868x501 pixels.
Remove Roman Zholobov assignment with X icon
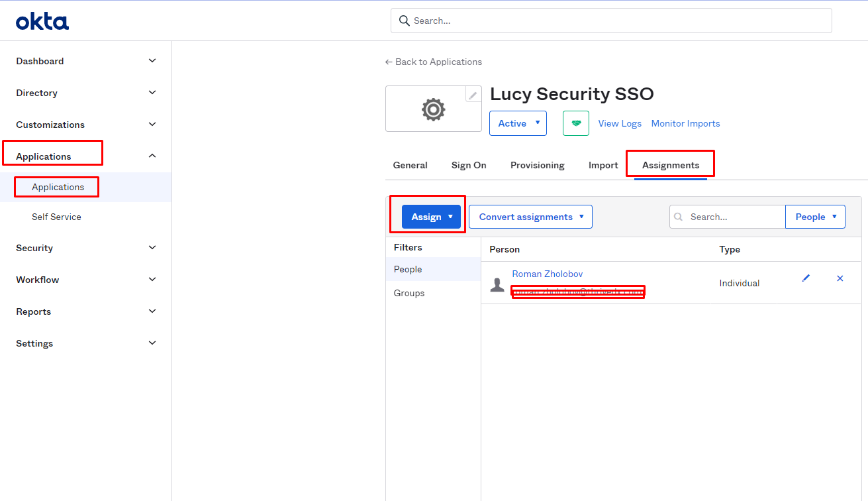pyautogui.click(x=840, y=278)
